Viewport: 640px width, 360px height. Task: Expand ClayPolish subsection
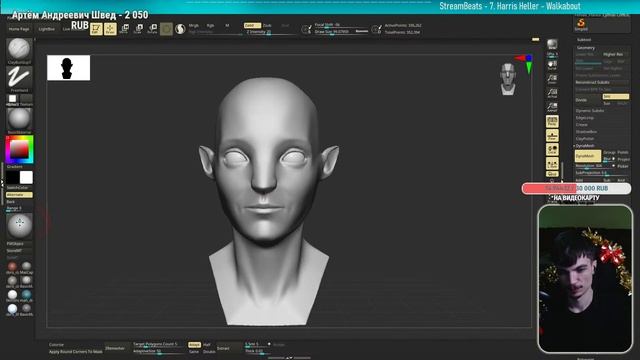click(585, 138)
